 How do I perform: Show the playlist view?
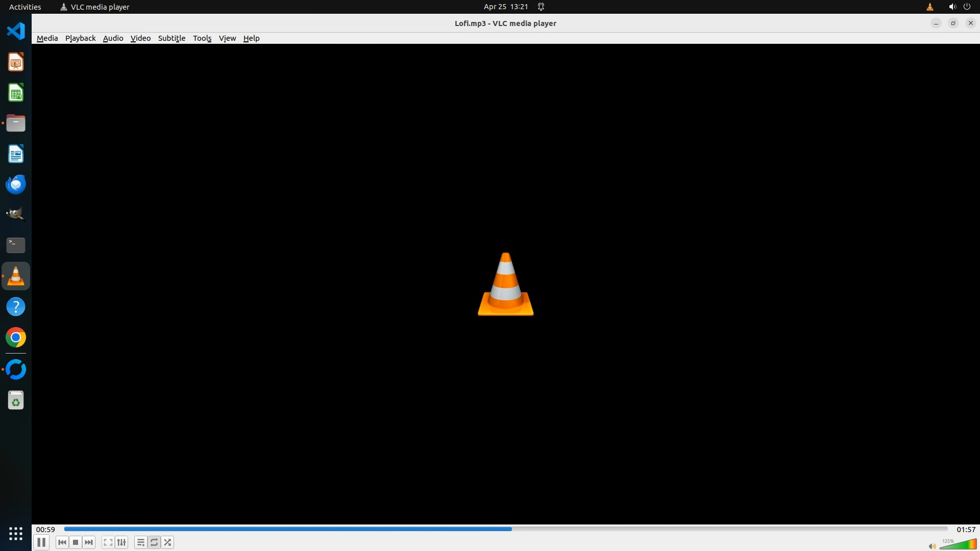pos(140,542)
